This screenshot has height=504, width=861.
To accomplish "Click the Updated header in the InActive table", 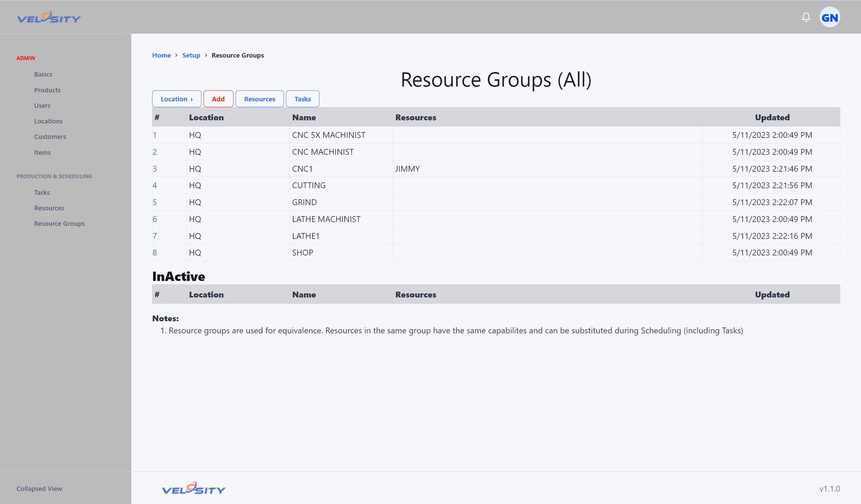I will click(x=772, y=295).
